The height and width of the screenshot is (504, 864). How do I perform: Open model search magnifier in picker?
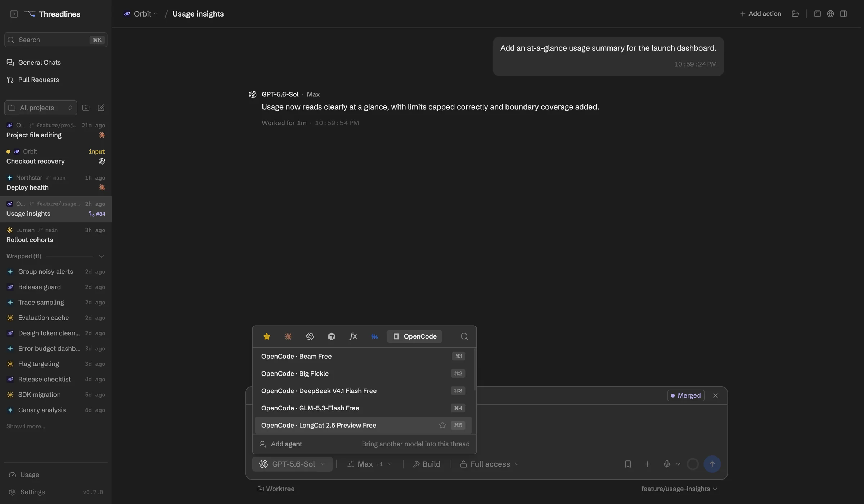[464, 336]
